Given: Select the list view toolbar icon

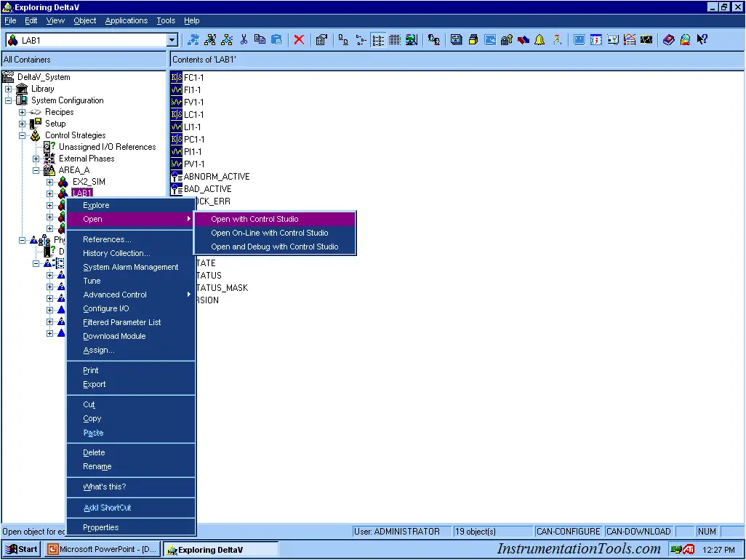Looking at the screenshot, I should (378, 40).
